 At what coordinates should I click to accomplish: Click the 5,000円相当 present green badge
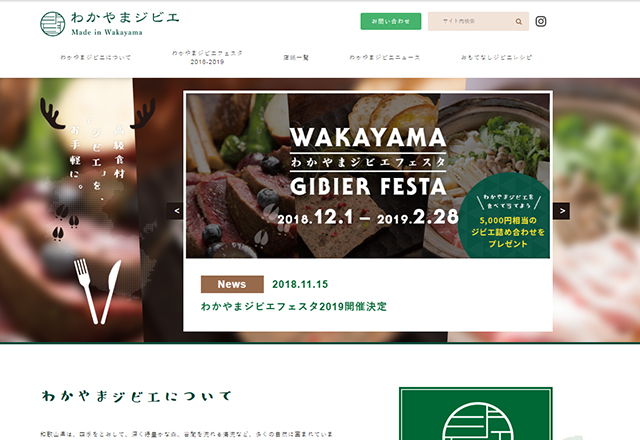point(507,218)
